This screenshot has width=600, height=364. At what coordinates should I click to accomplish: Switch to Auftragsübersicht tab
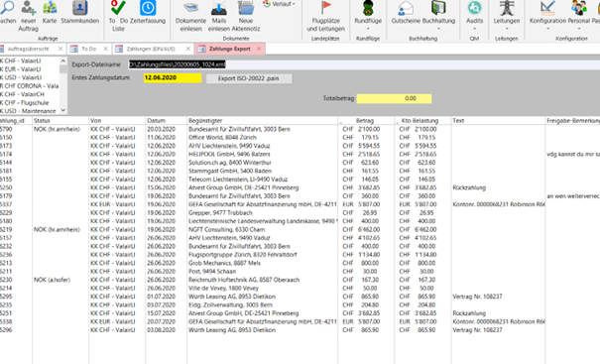click(29, 49)
